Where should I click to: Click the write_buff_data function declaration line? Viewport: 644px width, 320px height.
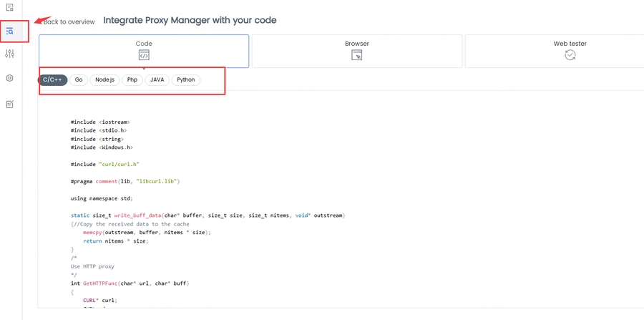(x=207, y=215)
